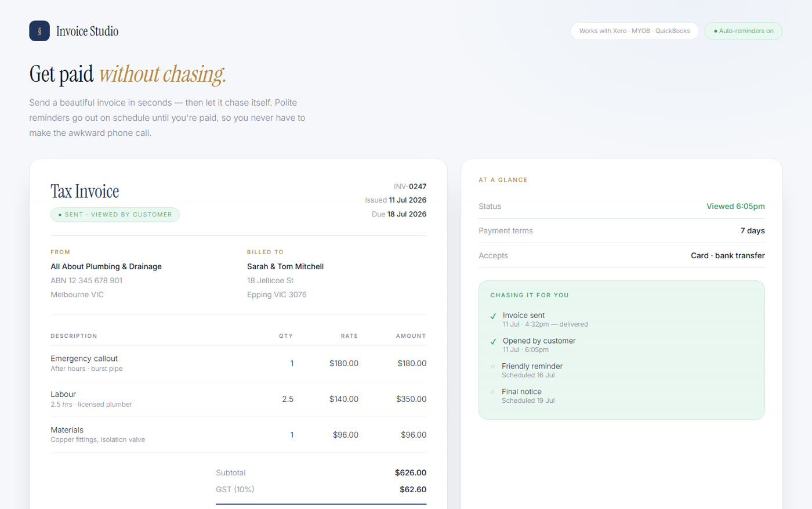812x509 pixels.
Task: Click the Issued 11 Jul 2026 date
Action: click(396, 200)
